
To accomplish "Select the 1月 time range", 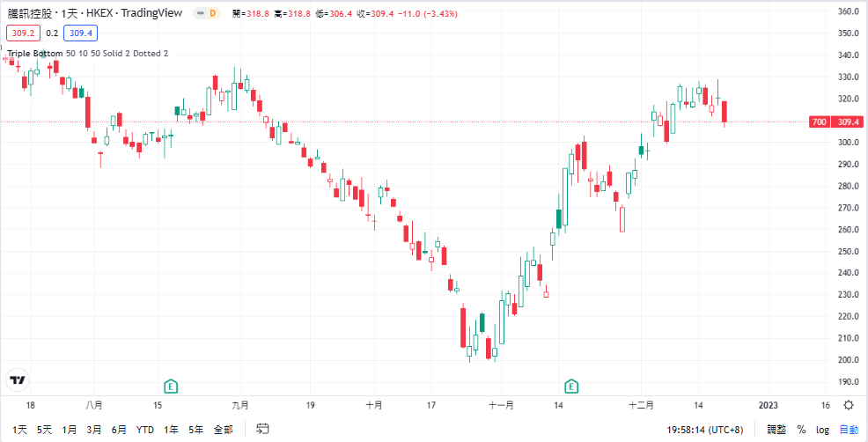I will click(x=70, y=430).
